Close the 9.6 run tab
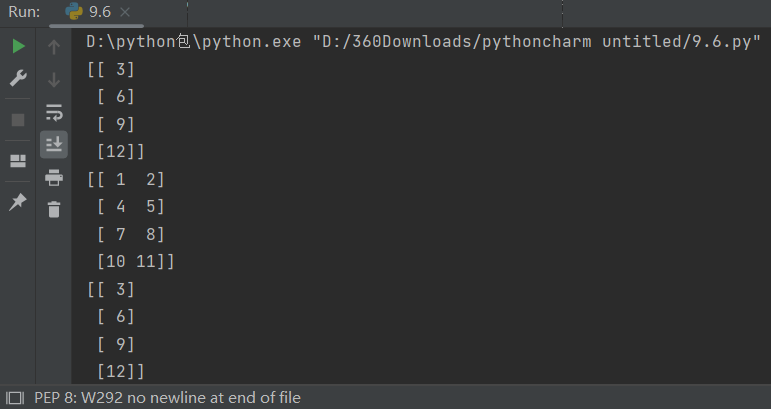This screenshot has height=409, width=771. (x=125, y=12)
